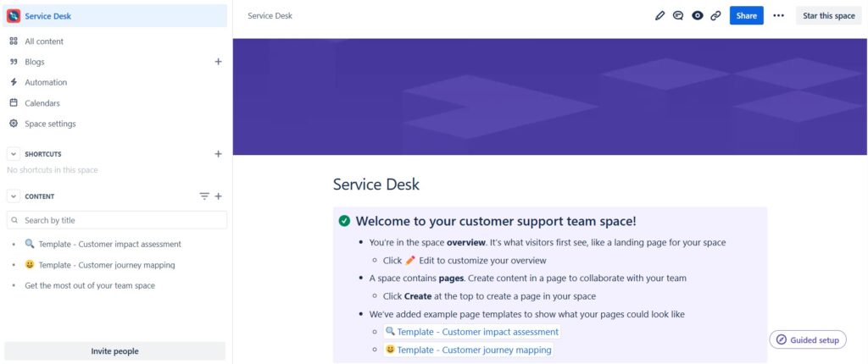This screenshot has height=364, width=868.
Task: Click 'No shortcuts in this space' text
Action: coord(53,170)
